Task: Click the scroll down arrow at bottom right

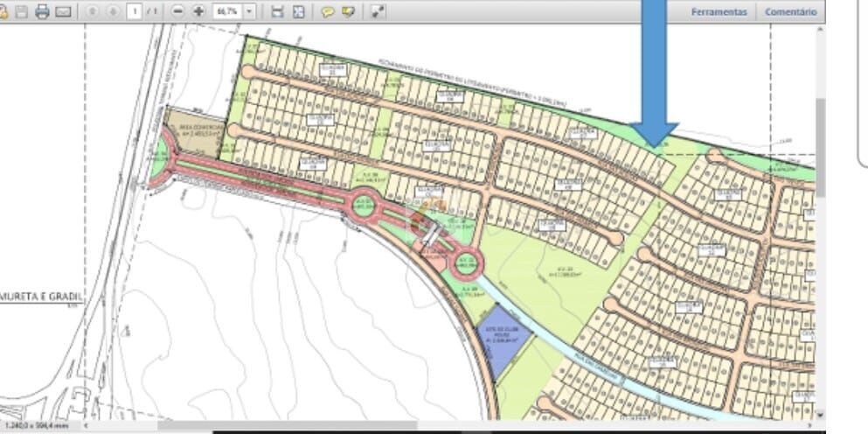Action: pos(820,415)
